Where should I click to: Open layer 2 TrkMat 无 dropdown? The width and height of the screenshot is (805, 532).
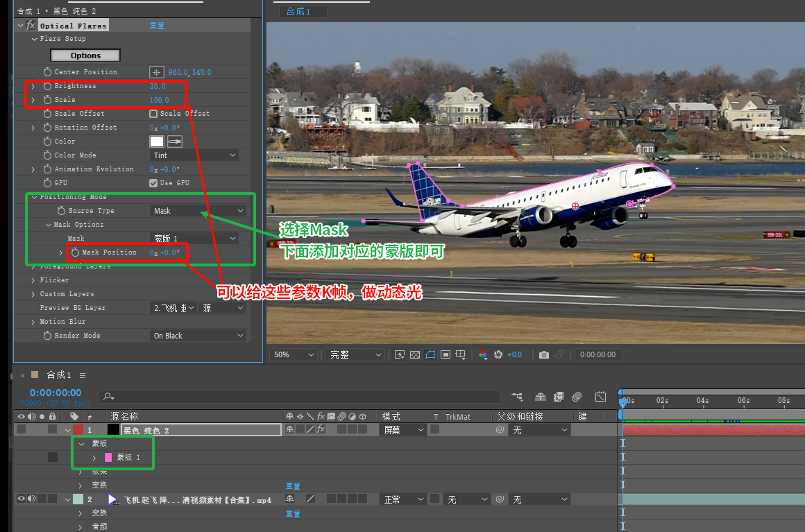[x=466, y=499]
